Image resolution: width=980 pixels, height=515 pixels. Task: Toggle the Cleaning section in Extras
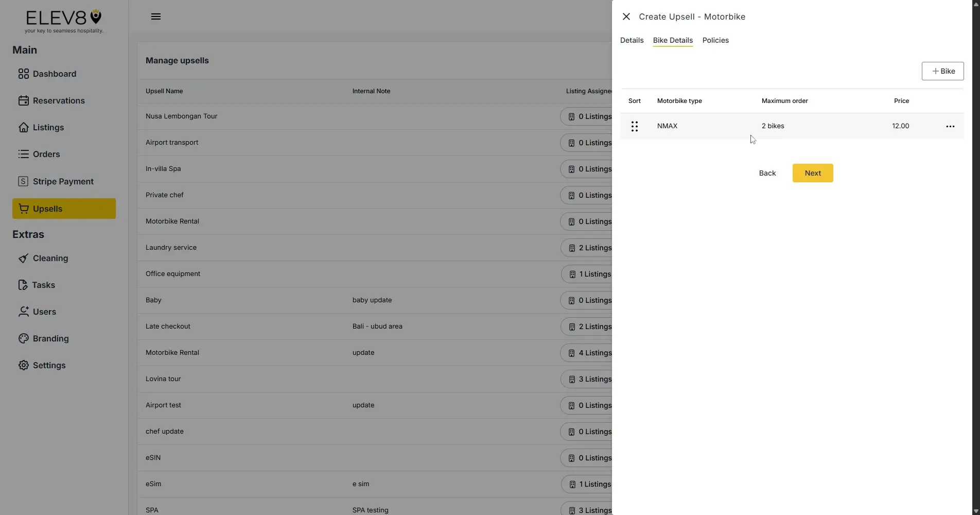tap(24, 258)
